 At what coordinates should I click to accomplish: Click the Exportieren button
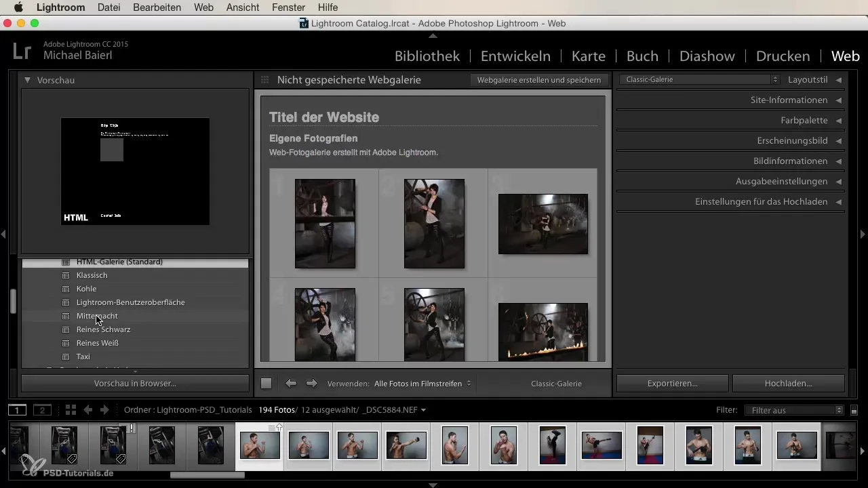point(673,383)
